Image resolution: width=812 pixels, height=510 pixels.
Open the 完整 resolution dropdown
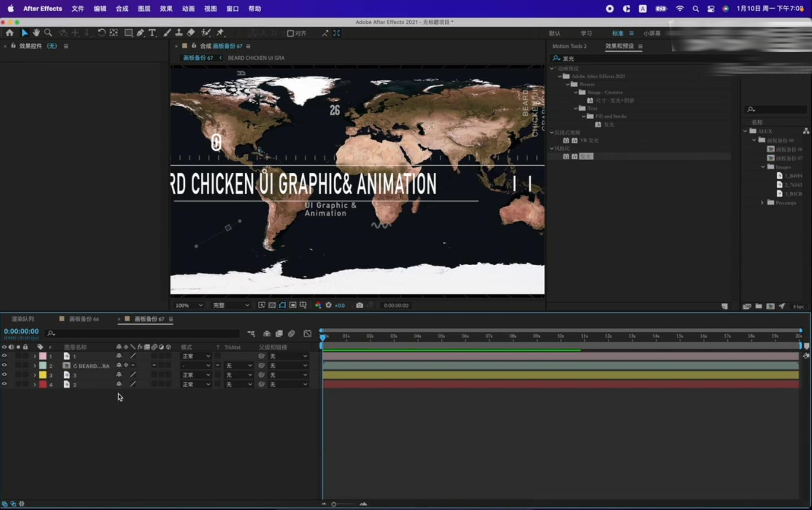231,305
